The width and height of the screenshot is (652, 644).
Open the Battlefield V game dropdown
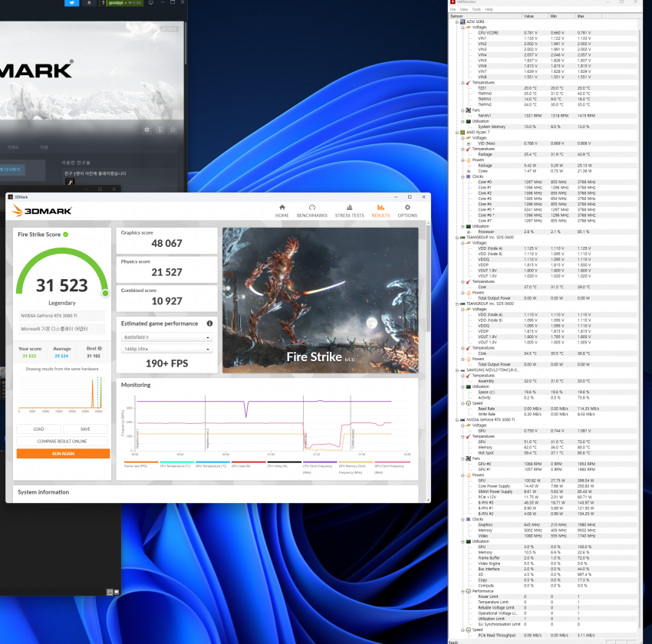166,337
